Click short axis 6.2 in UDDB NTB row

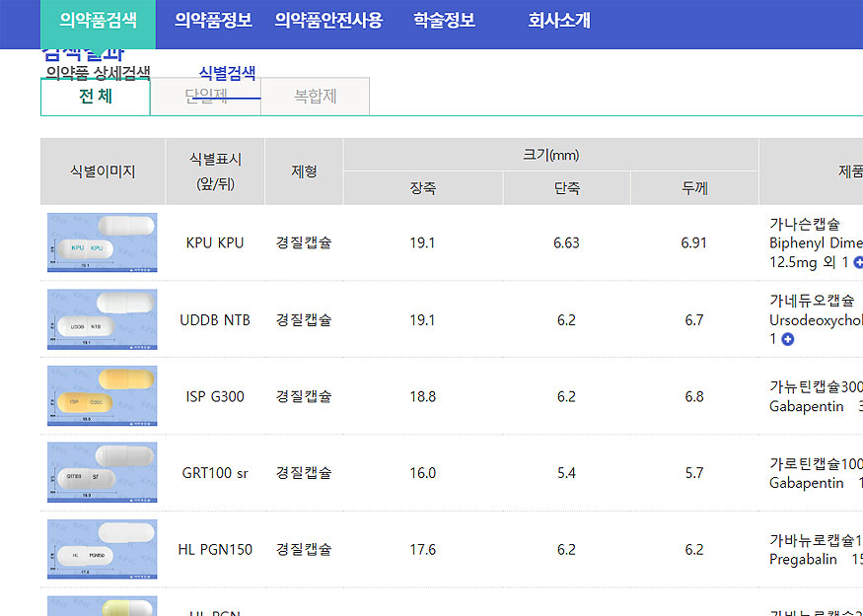(x=566, y=319)
